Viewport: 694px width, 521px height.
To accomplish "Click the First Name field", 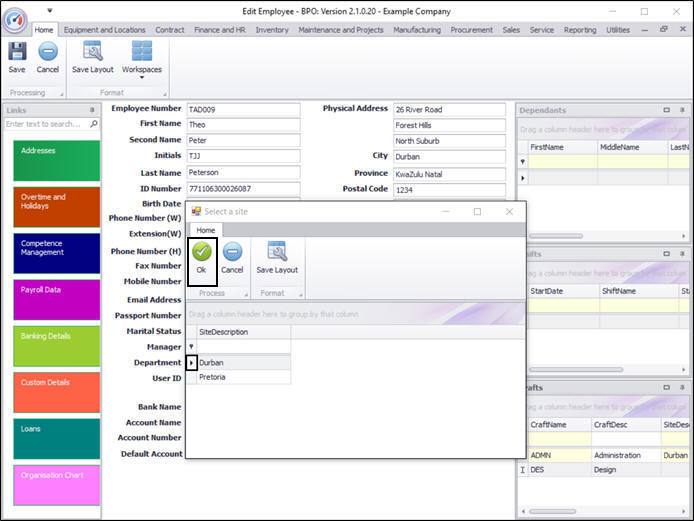I will (243, 125).
